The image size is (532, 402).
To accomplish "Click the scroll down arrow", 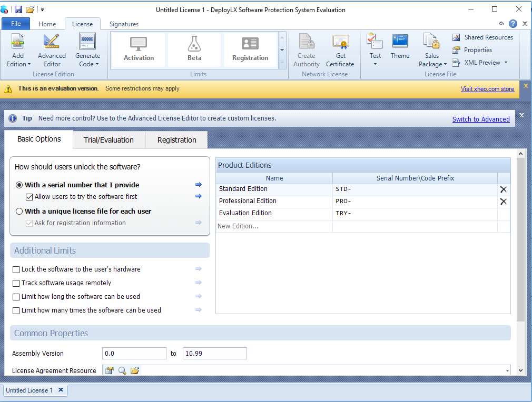I will click(520, 370).
